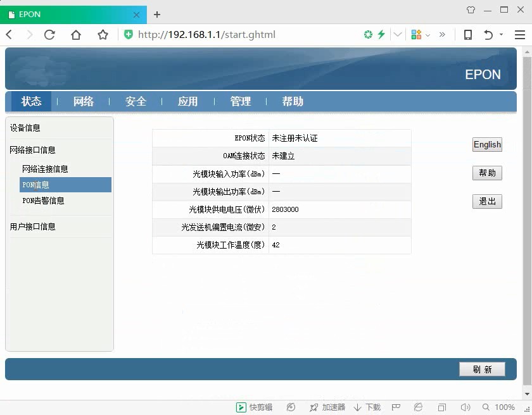Open the undo history dropdown arrow
Image resolution: width=532 pixels, height=415 pixels.
pyautogui.click(x=501, y=35)
